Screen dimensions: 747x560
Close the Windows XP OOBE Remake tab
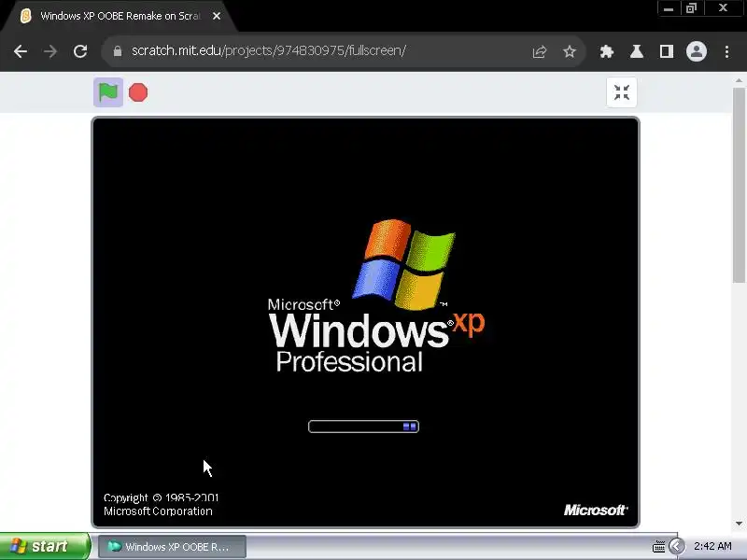(217, 16)
